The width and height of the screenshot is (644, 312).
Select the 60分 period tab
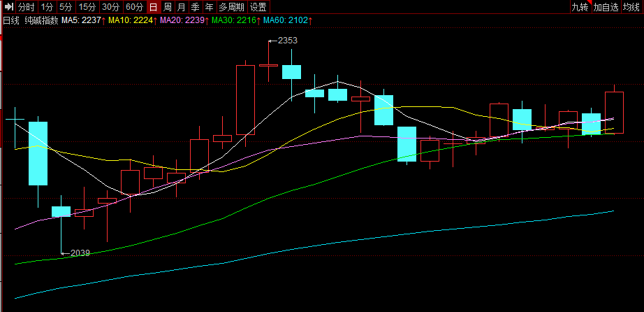(135, 6)
